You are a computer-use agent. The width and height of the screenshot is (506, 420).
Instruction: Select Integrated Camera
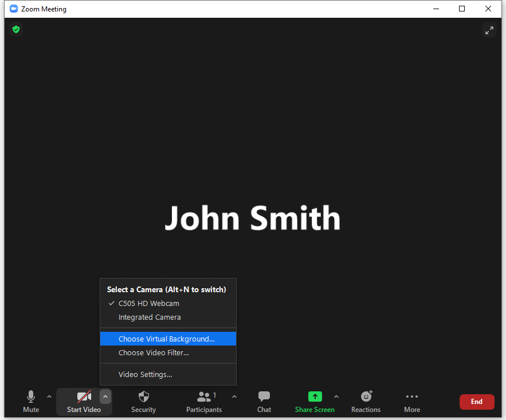click(168, 317)
